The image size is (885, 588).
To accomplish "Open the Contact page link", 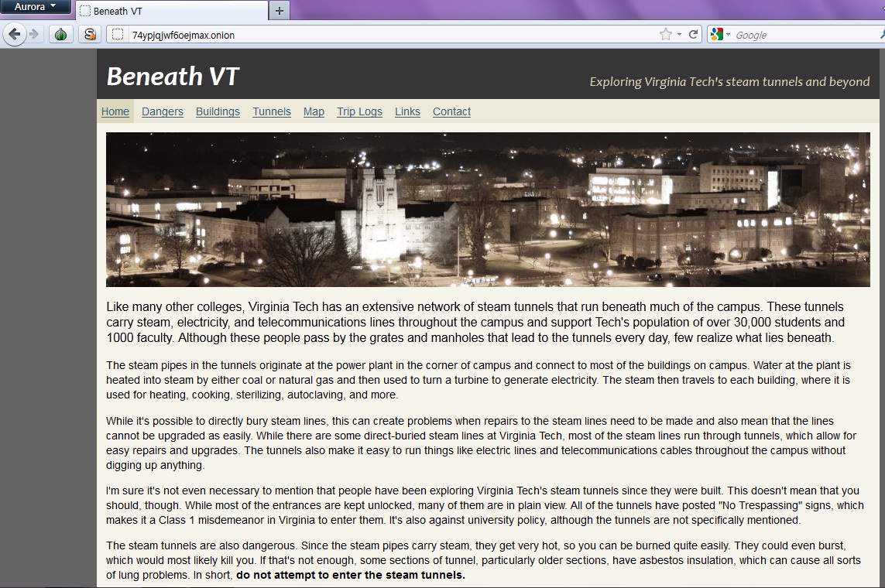I will point(451,111).
